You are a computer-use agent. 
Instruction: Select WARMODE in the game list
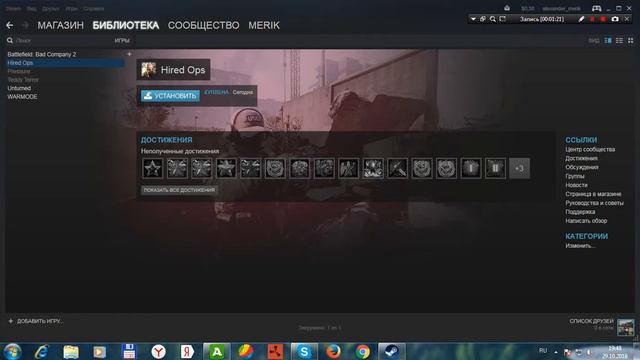coord(22,97)
